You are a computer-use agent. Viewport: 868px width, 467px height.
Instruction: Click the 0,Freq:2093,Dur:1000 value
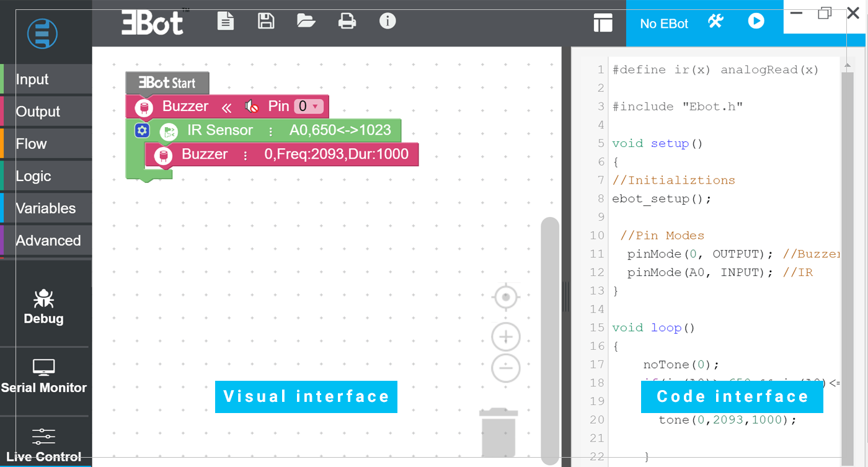(x=337, y=154)
